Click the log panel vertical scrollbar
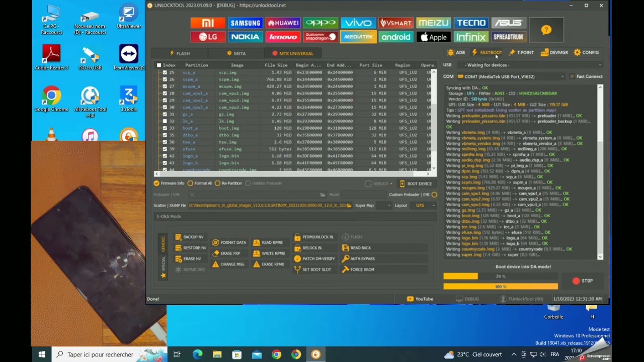The image size is (644, 362). click(x=600, y=172)
